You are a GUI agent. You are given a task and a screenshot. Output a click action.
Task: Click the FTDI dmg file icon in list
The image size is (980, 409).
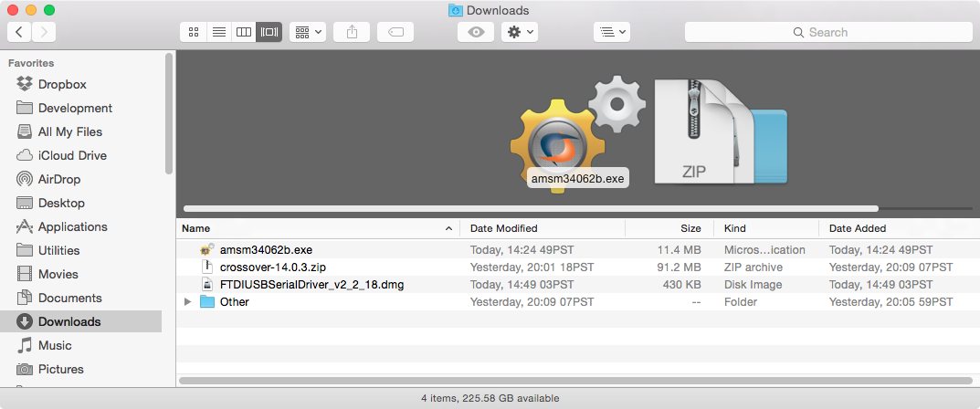[207, 285]
